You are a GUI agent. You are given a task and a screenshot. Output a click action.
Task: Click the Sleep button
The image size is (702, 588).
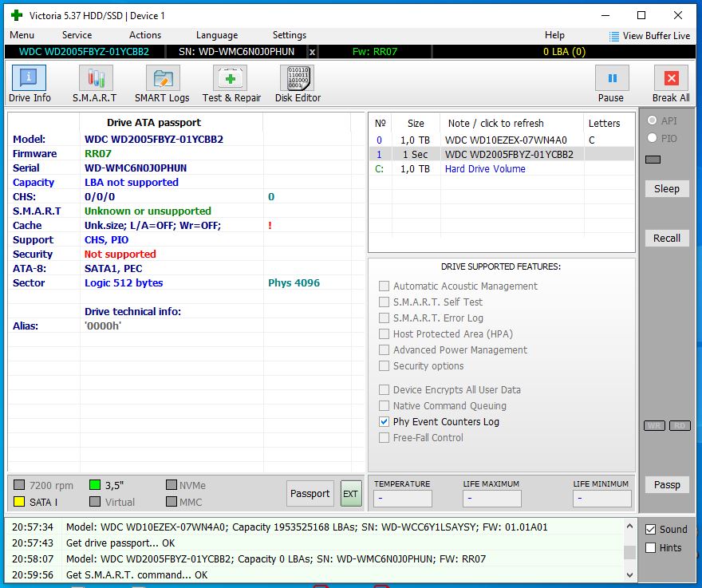(667, 189)
